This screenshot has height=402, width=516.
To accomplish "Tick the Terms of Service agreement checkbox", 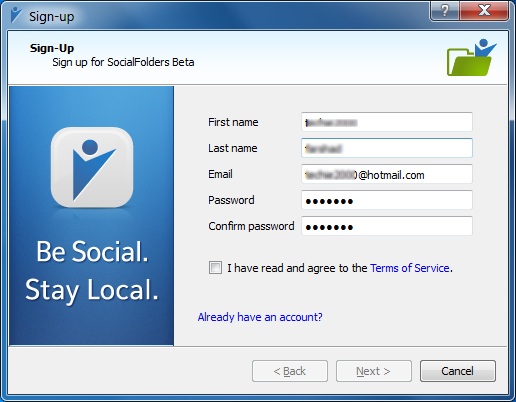I will tap(215, 268).
